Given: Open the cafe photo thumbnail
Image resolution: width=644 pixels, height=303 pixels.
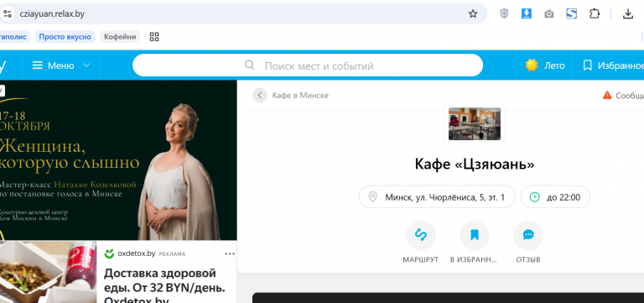Looking at the screenshot, I should click(475, 123).
